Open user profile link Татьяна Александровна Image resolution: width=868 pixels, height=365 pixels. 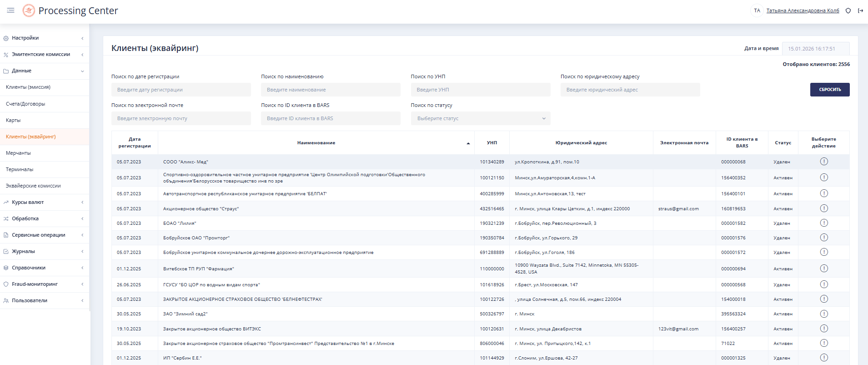point(803,10)
